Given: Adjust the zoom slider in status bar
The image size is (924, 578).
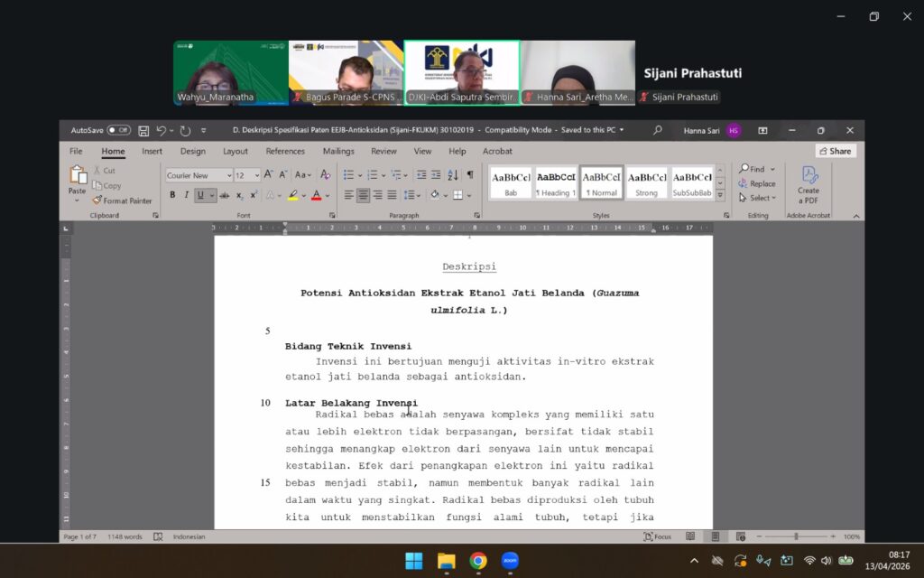Looking at the screenshot, I should (x=796, y=536).
